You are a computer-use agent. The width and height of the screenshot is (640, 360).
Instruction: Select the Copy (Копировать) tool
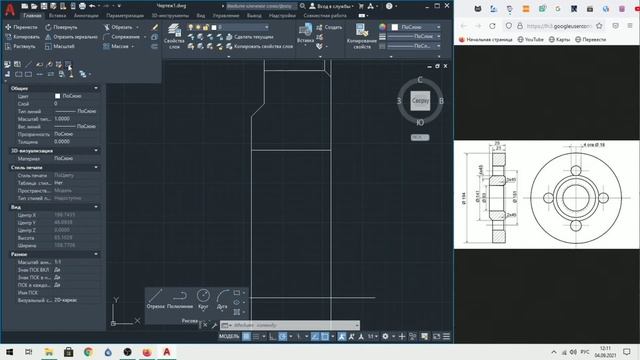pyautogui.click(x=22, y=37)
